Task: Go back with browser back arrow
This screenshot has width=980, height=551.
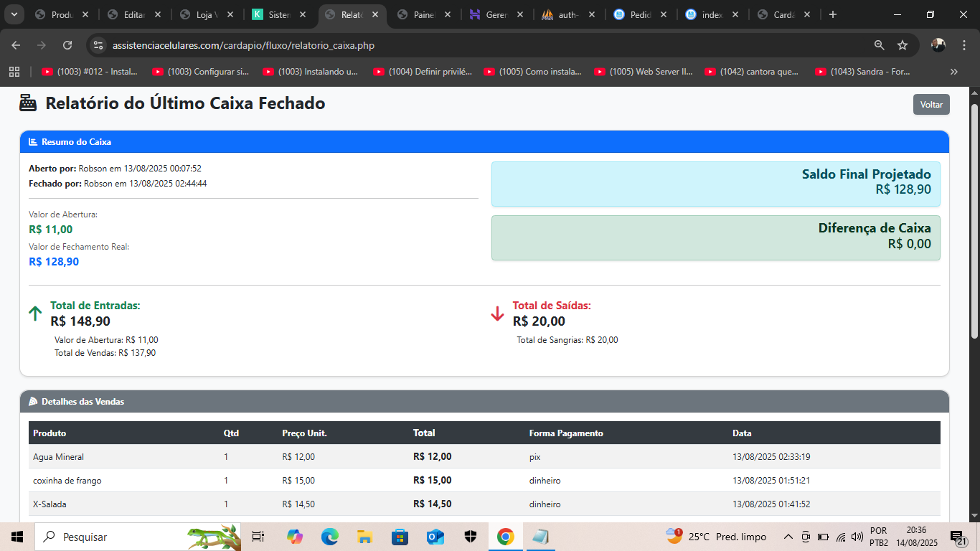Action: click(x=16, y=45)
